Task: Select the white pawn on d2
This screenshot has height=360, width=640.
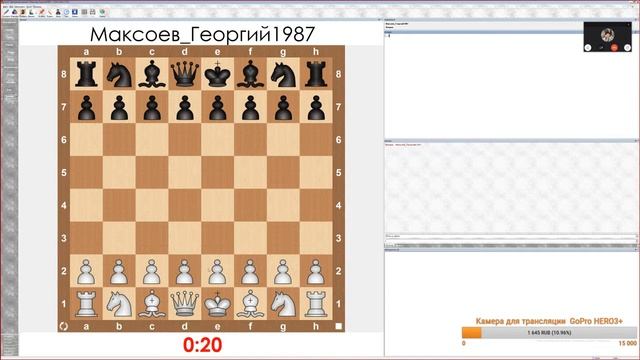Action: (184, 271)
